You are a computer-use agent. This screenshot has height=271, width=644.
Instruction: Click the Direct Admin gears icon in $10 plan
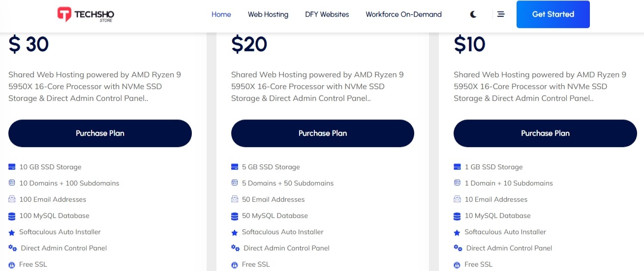coord(458,248)
